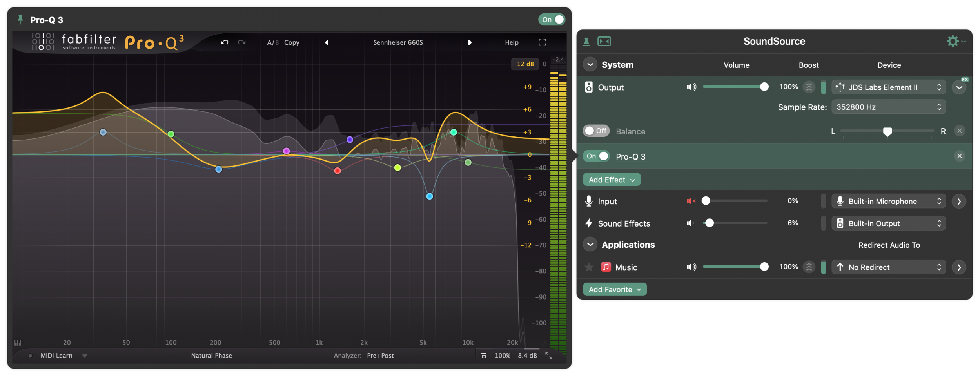
Task: Open Boost options for Music
Action: pyautogui.click(x=809, y=267)
